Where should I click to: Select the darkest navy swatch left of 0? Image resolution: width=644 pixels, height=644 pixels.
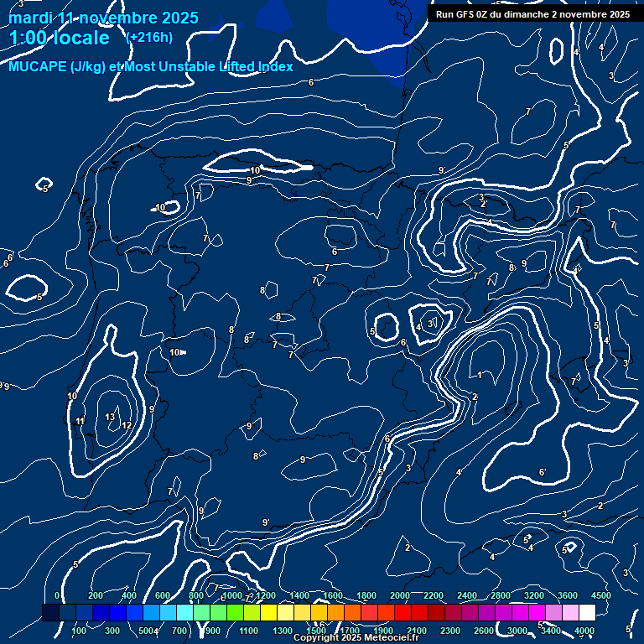(50, 612)
